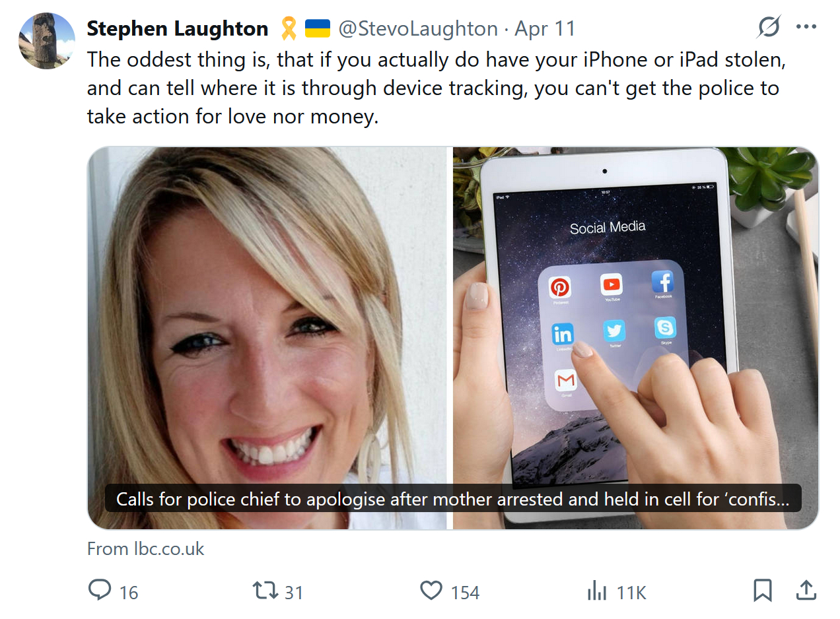Click the yellow ribbon emoji next to name
Viewport: 840px width, 619px height.
pyautogui.click(x=288, y=28)
